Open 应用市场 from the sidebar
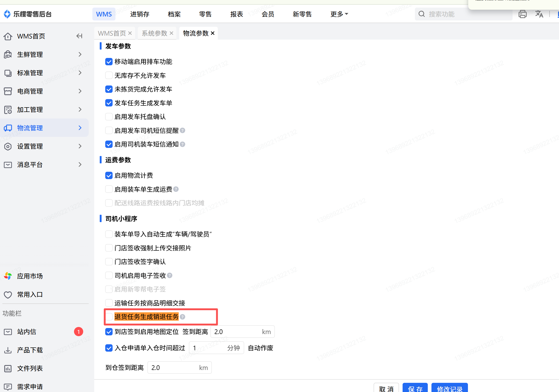This screenshot has width=559, height=392. click(x=30, y=276)
